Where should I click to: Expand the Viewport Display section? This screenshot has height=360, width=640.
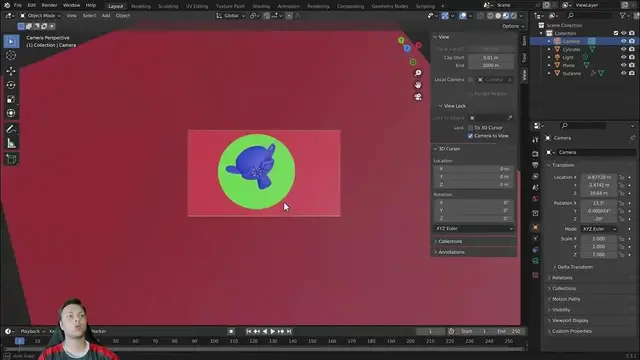point(570,320)
